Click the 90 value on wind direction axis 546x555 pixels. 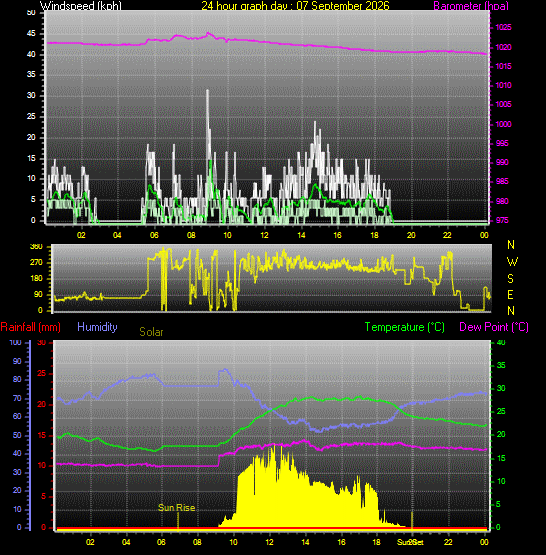[38, 294]
